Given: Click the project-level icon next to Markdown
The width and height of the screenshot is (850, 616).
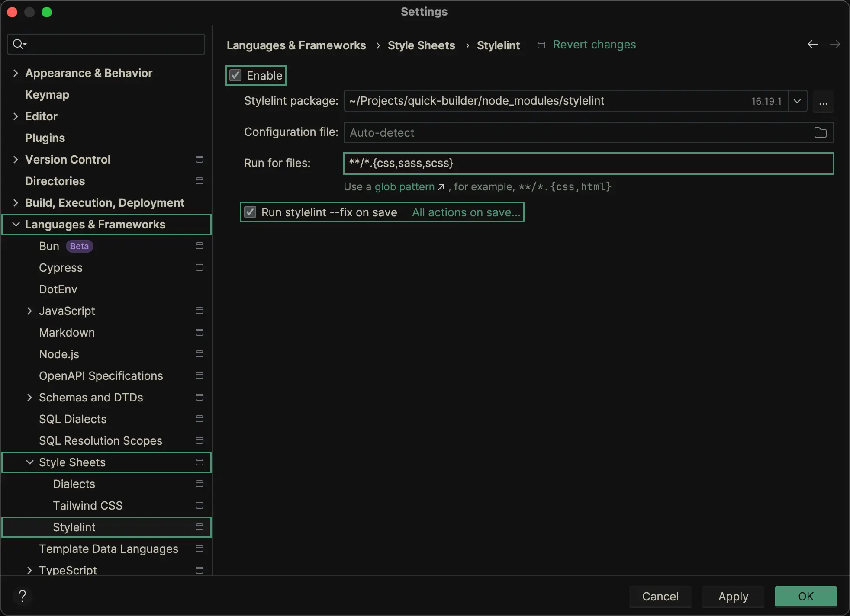Looking at the screenshot, I should (200, 332).
